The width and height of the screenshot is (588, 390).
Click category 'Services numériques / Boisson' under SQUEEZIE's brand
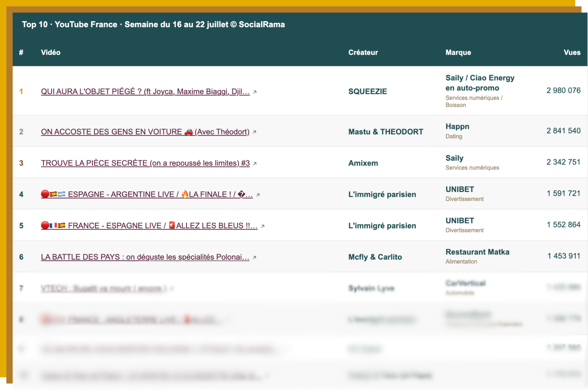pyautogui.click(x=474, y=101)
